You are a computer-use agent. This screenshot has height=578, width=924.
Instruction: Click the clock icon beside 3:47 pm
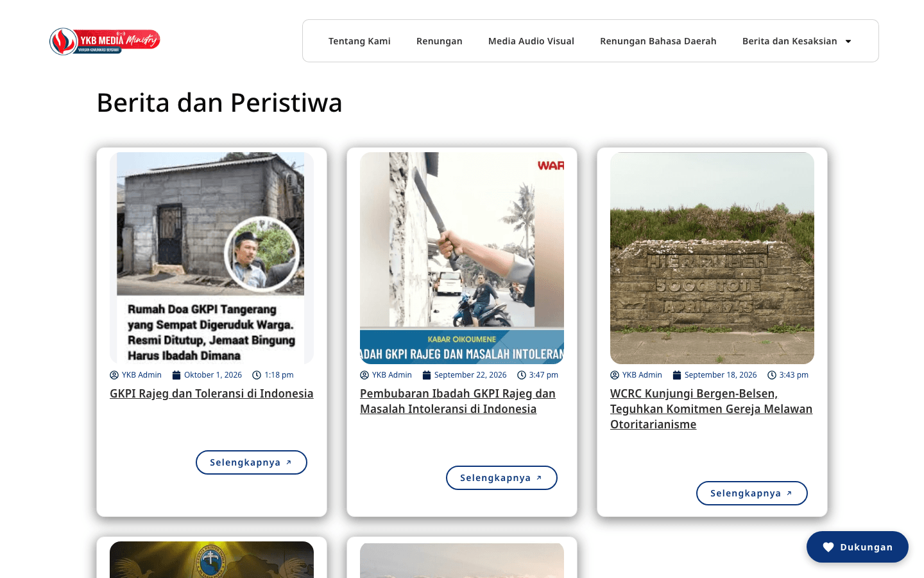522,375
